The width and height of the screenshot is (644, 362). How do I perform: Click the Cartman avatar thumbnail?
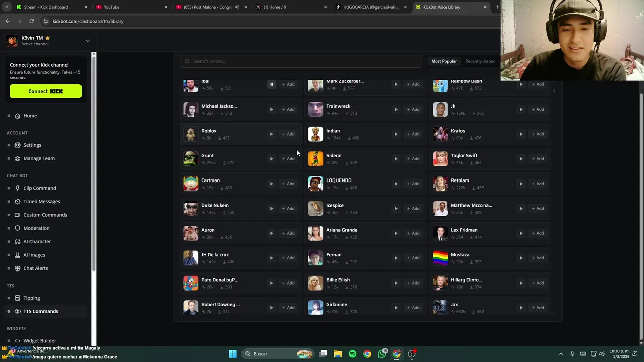[x=191, y=184]
